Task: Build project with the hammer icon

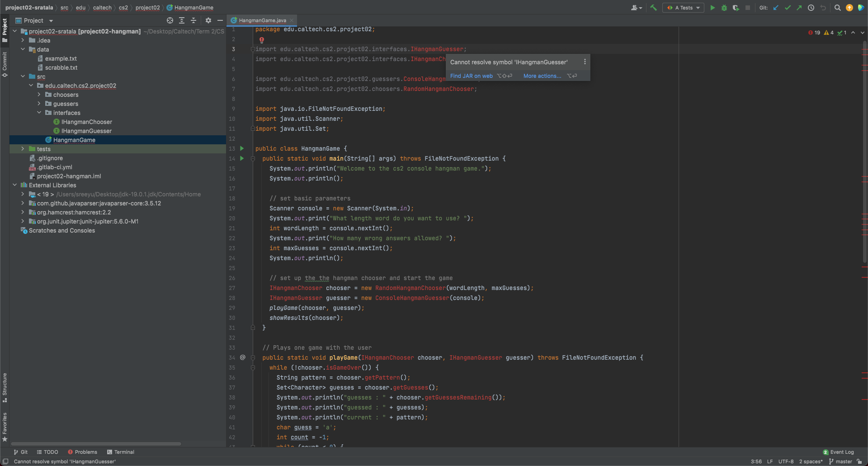Action: [653, 8]
